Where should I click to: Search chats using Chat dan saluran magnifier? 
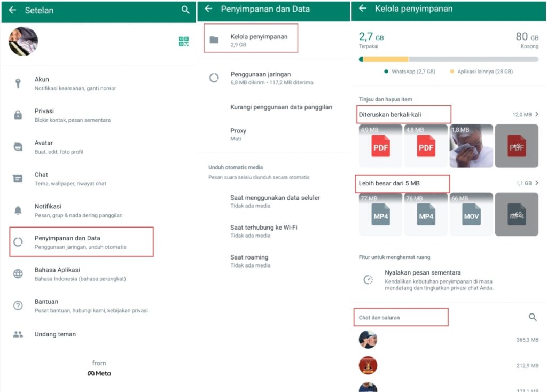click(532, 317)
